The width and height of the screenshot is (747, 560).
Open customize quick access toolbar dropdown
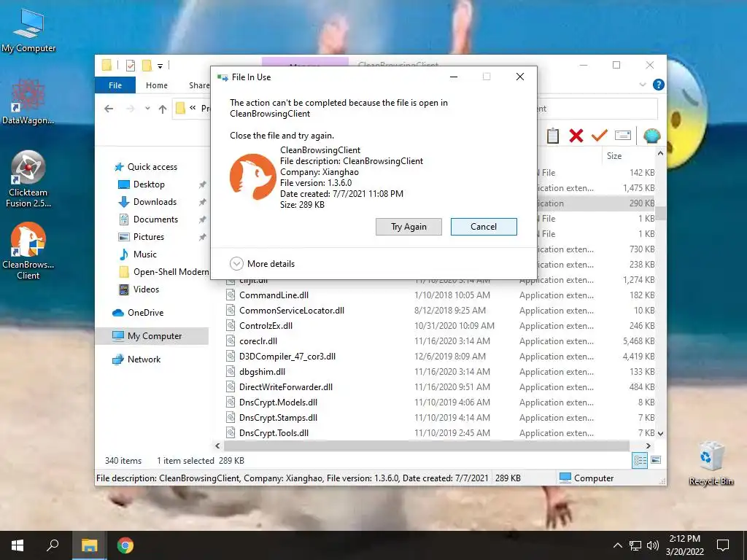(160, 66)
